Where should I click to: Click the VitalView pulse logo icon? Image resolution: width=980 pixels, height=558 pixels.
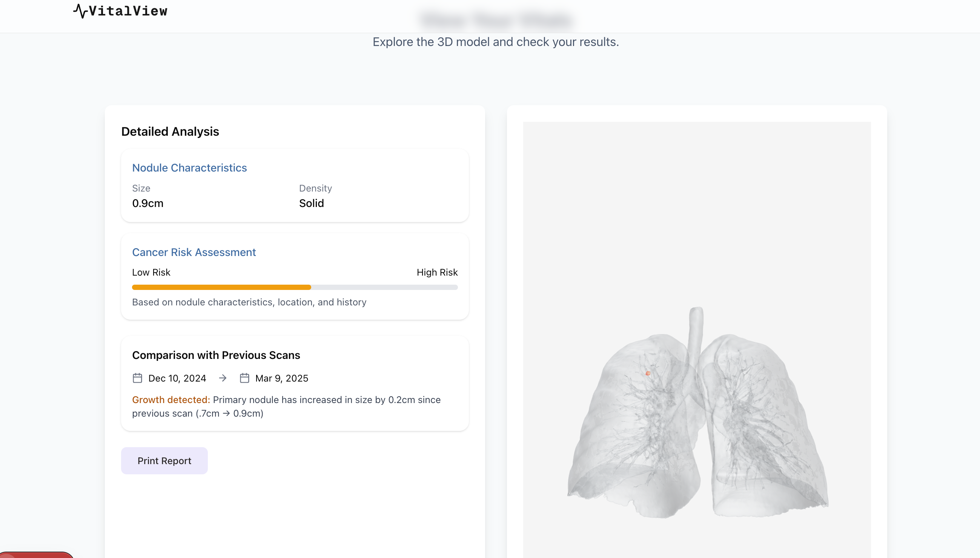point(80,11)
